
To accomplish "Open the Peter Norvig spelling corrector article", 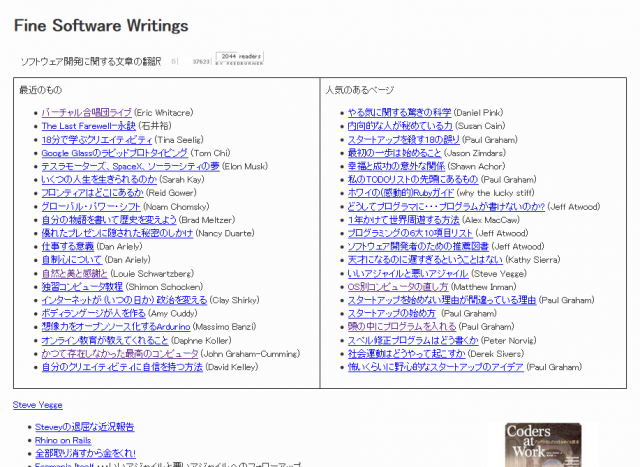I will [413, 340].
